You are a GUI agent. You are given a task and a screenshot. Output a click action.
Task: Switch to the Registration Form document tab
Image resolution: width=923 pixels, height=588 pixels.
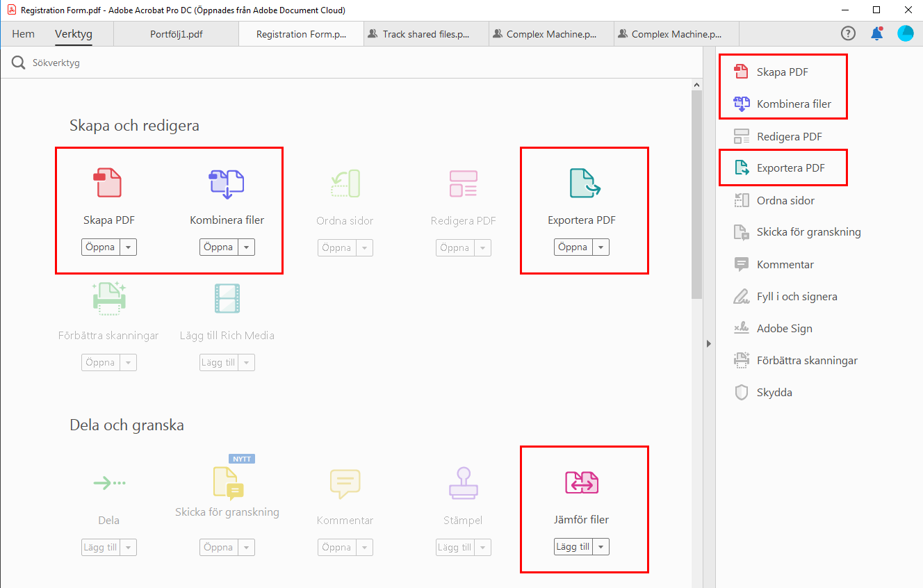pos(301,34)
